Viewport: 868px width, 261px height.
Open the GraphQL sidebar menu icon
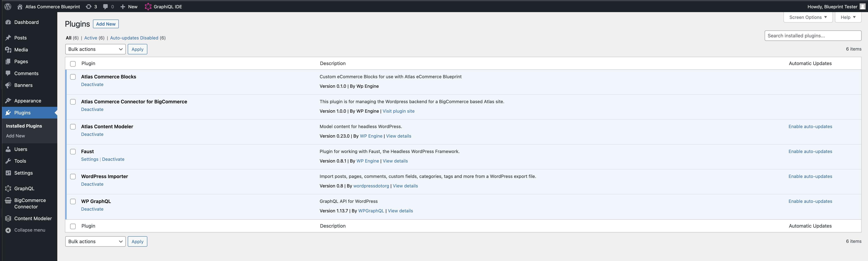[x=8, y=188]
